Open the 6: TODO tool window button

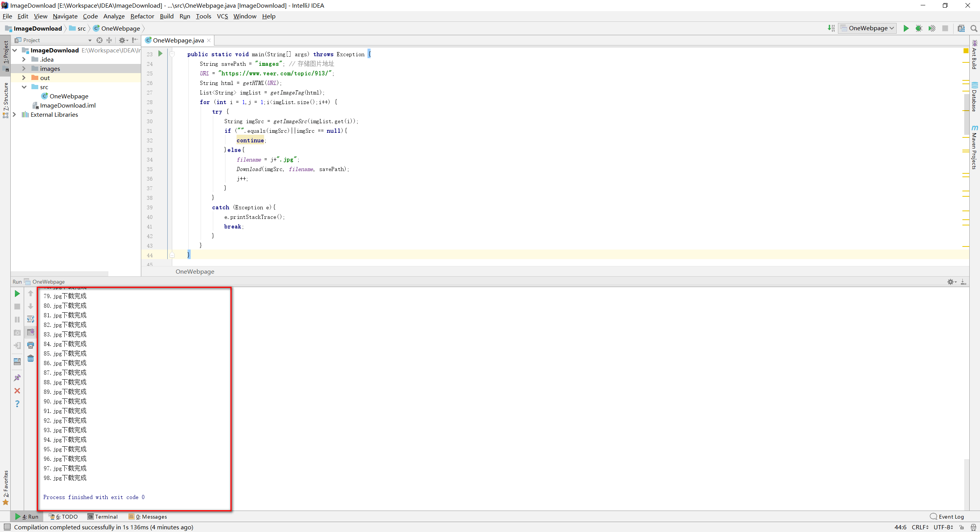63,517
